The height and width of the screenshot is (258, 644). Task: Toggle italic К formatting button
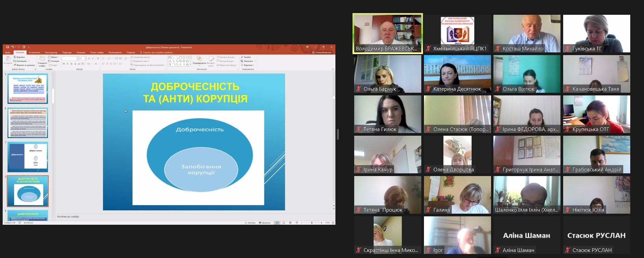[x=67, y=63]
